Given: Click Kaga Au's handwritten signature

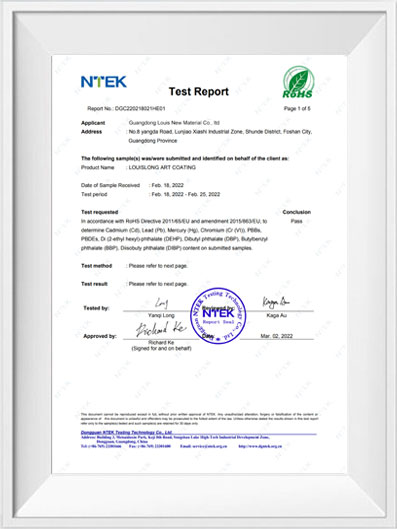Looking at the screenshot, I should pos(276,302).
